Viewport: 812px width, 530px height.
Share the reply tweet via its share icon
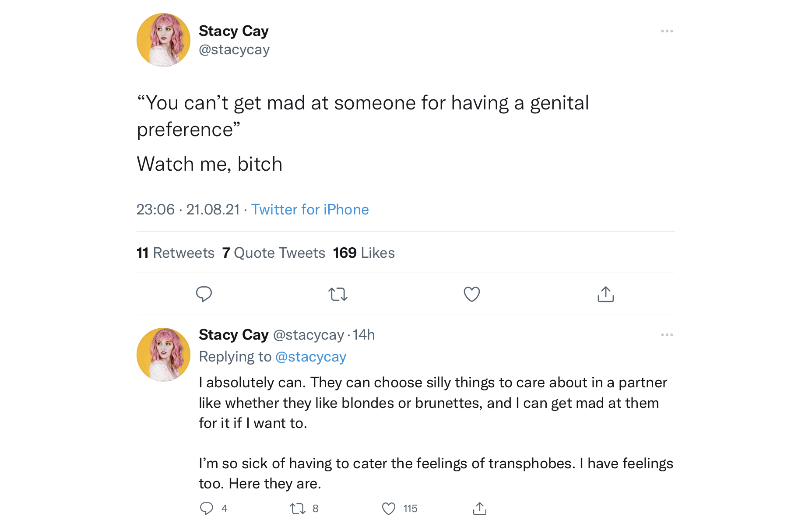tap(480, 509)
